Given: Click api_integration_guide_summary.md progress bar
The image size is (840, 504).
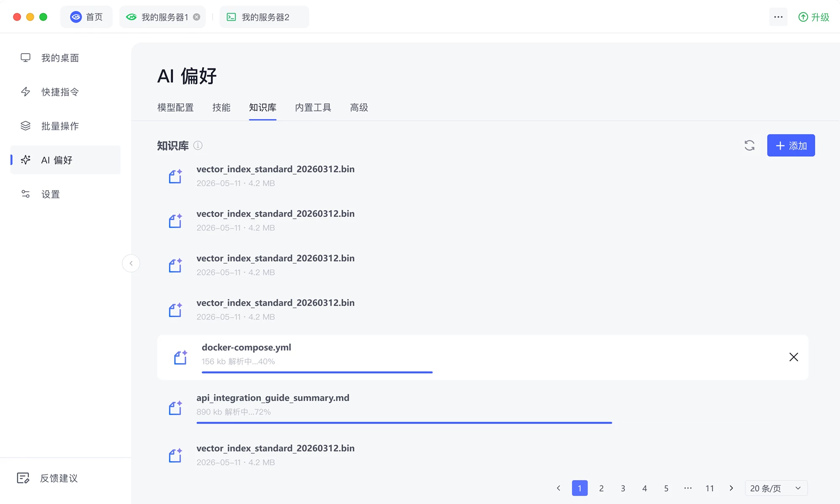Looking at the screenshot, I should tap(404, 423).
